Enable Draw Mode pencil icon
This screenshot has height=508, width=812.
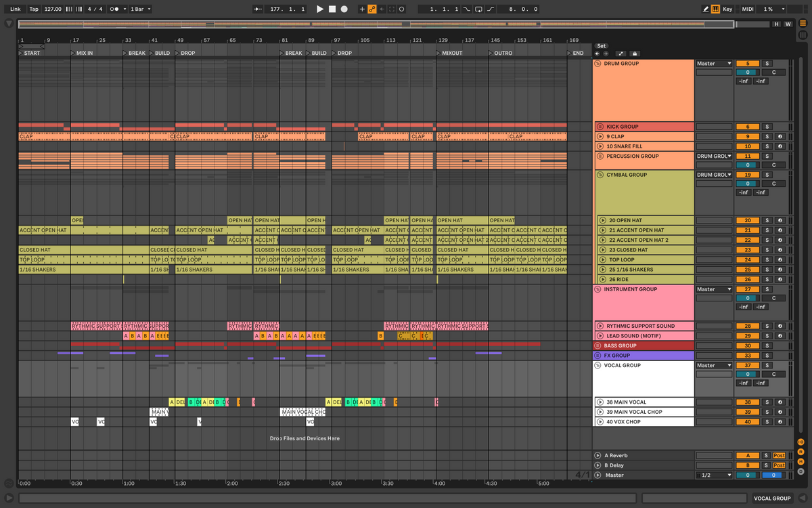(x=706, y=9)
